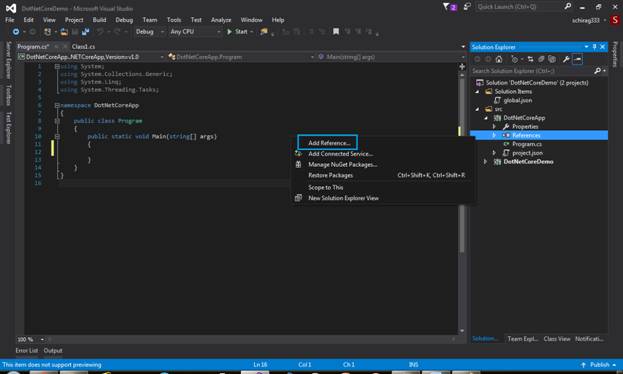Screen dimensions: 623x374
Task: Open the Output tab
Action: 53,351
